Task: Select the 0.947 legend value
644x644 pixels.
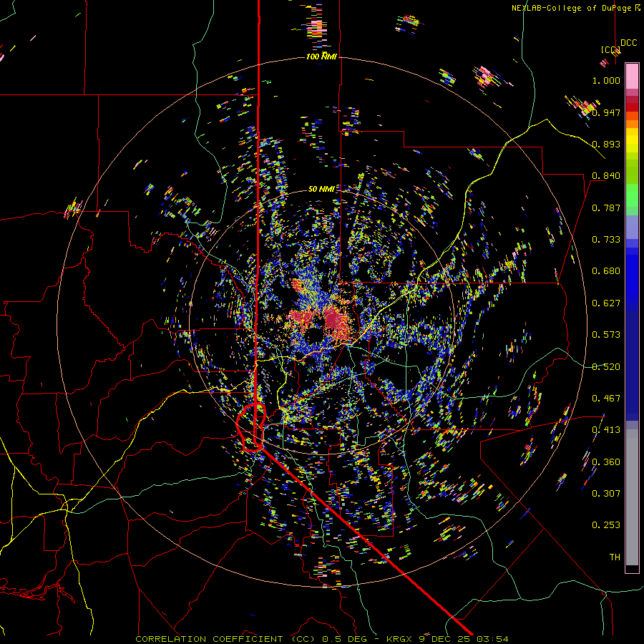Action: 606,112
